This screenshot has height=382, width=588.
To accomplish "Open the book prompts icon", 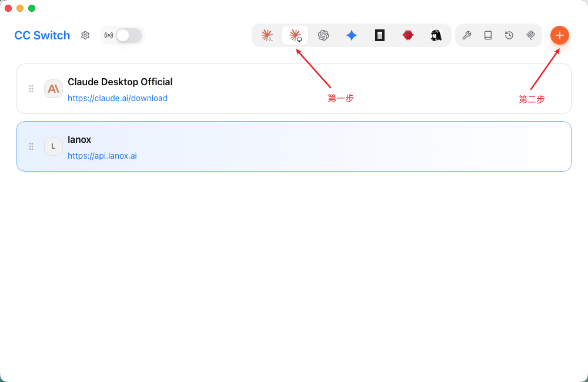I will [488, 35].
